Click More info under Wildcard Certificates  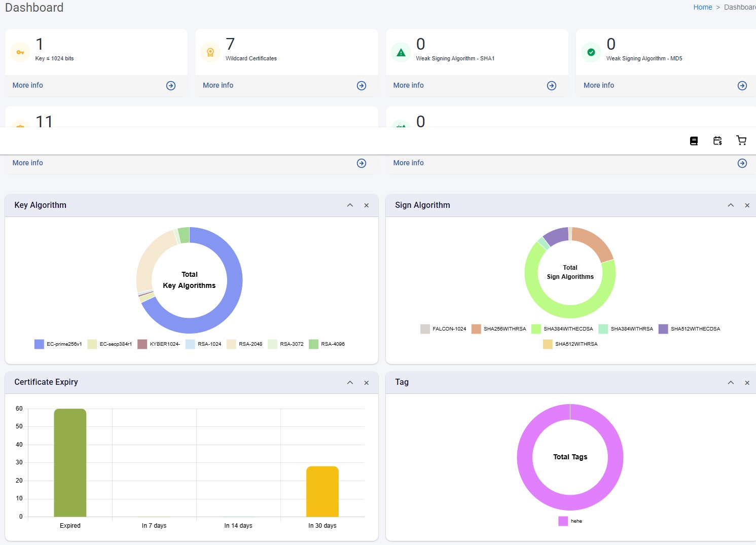[x=218, y=85]
